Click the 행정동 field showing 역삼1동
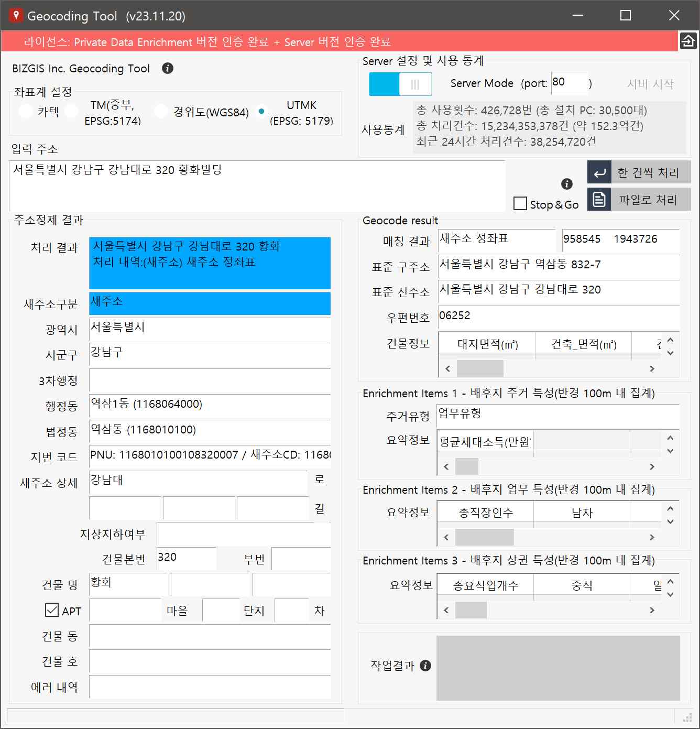Screen dimensions: 700x729 (x=210, y=406)
